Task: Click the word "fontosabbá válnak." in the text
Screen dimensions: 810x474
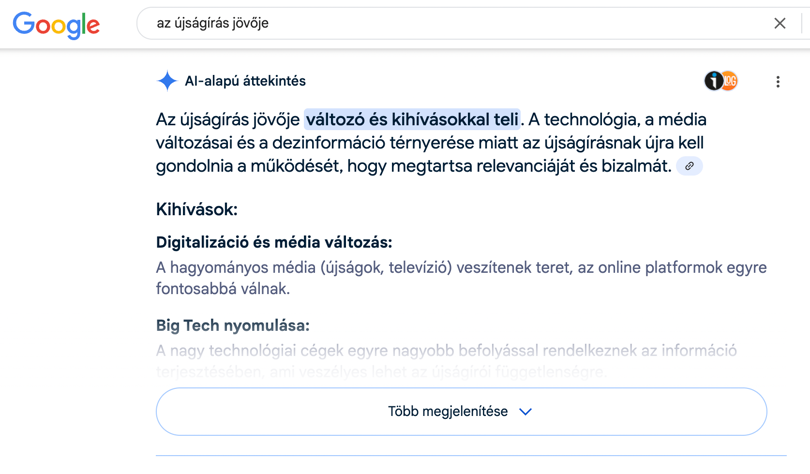Action: [223, 288]
